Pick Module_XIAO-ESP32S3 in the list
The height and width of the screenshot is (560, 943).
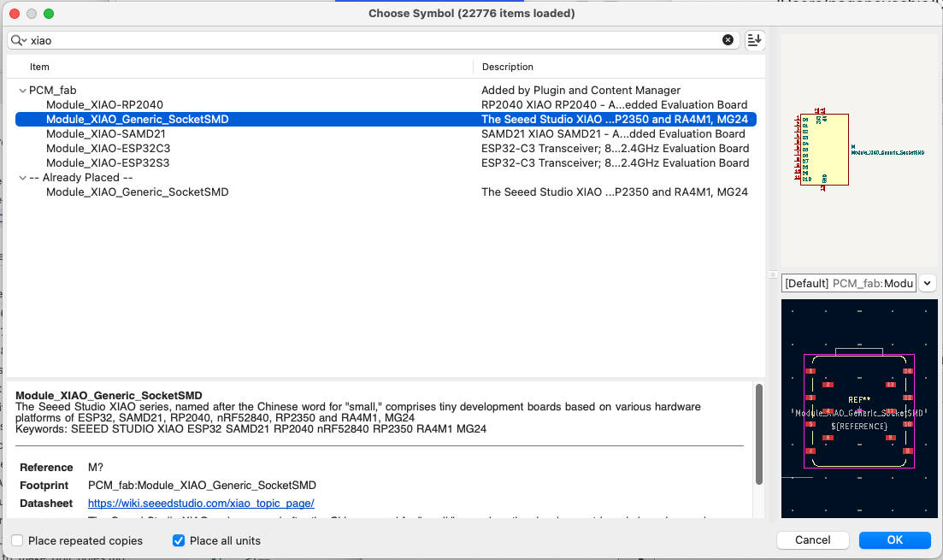(x=108, y=162)
